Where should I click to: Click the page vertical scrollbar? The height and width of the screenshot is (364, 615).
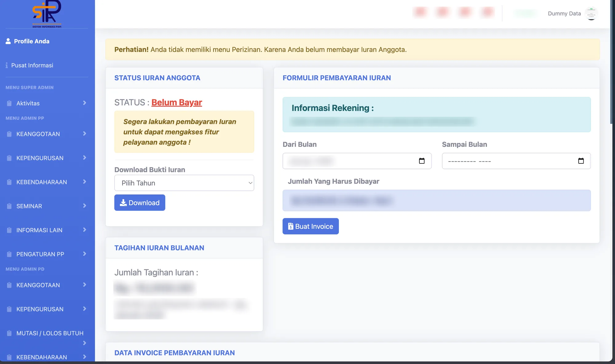(611, 62)
